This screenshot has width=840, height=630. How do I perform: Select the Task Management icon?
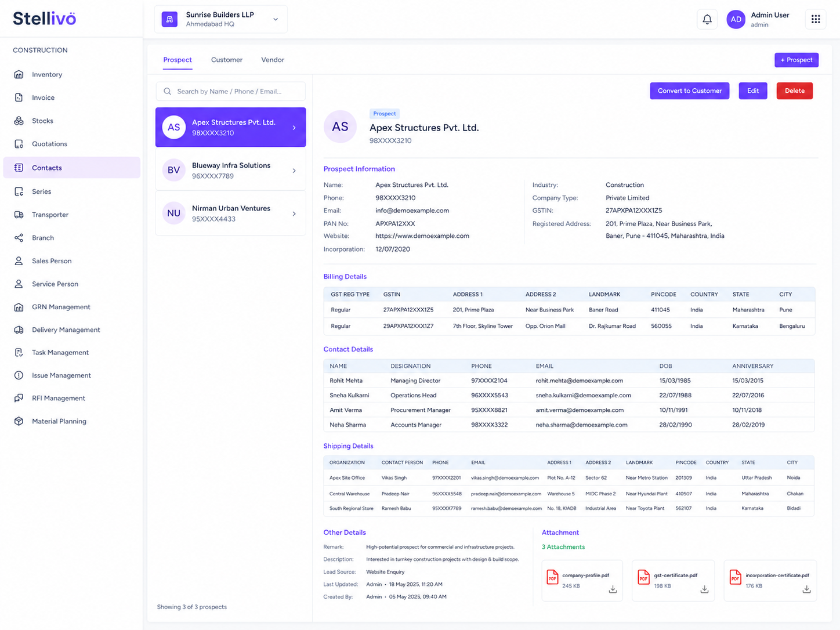(x=19, y=352)
